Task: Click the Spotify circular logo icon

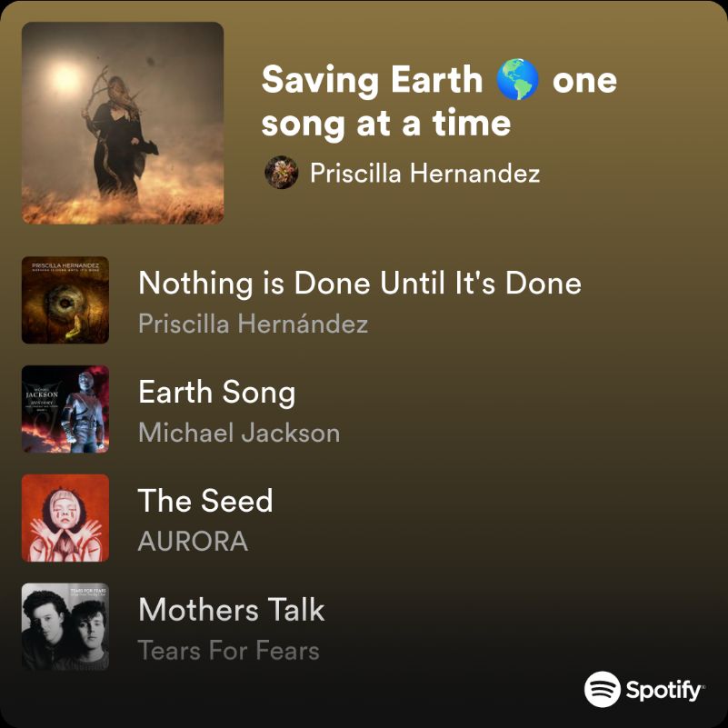Action: [x=603, y=690]
